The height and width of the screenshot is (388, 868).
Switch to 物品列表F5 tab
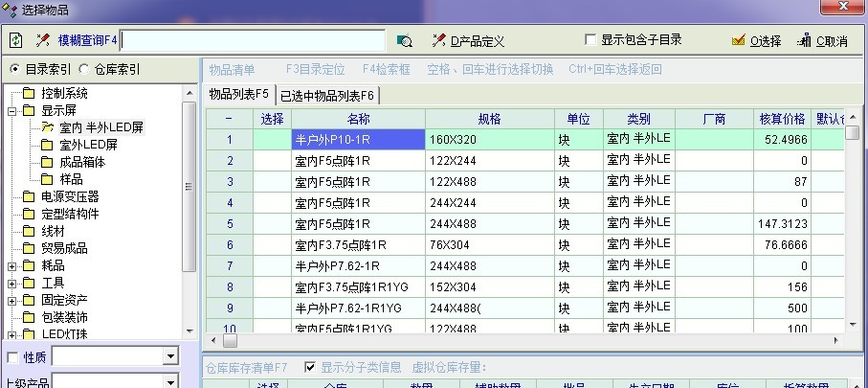point(239,93)
